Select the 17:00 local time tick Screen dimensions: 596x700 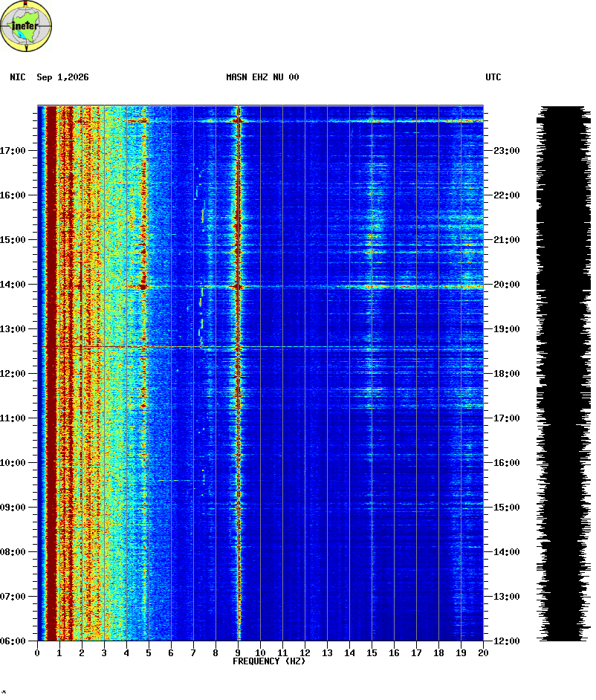pos(13,151)
